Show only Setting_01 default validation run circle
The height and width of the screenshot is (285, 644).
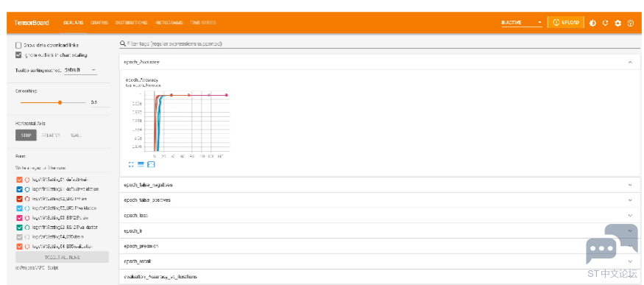pos(27,189)
